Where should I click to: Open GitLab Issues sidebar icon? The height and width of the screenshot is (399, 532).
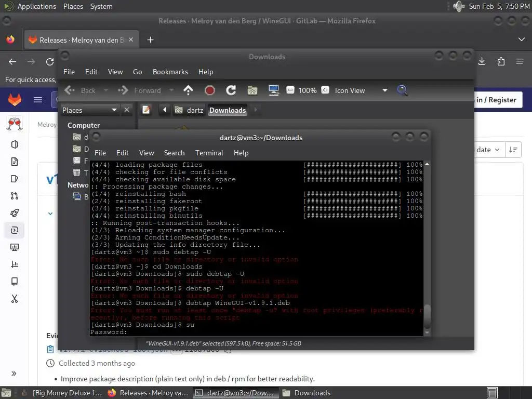click(x=14, y=179)
